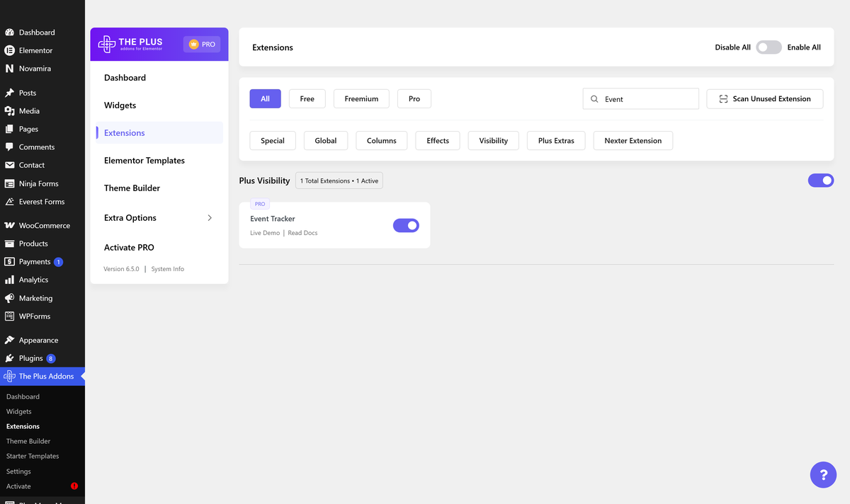850x504 pixels.
Task: Open Widgets in The Plus panel
Action: [120, 105]
